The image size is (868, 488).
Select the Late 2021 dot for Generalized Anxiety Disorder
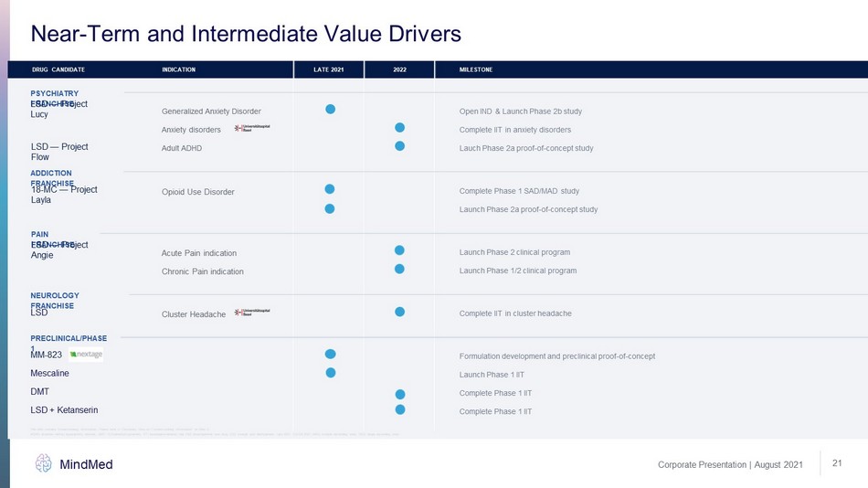pos(330,110)
